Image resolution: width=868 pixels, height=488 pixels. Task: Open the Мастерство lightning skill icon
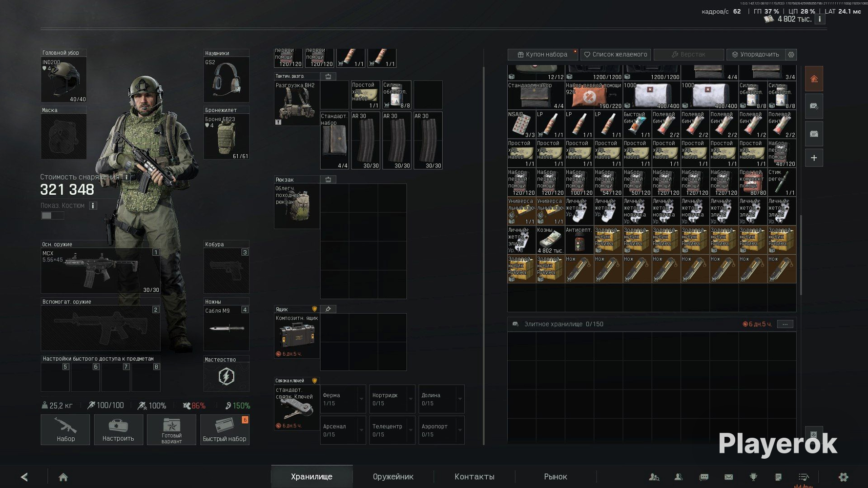[227, 377]
